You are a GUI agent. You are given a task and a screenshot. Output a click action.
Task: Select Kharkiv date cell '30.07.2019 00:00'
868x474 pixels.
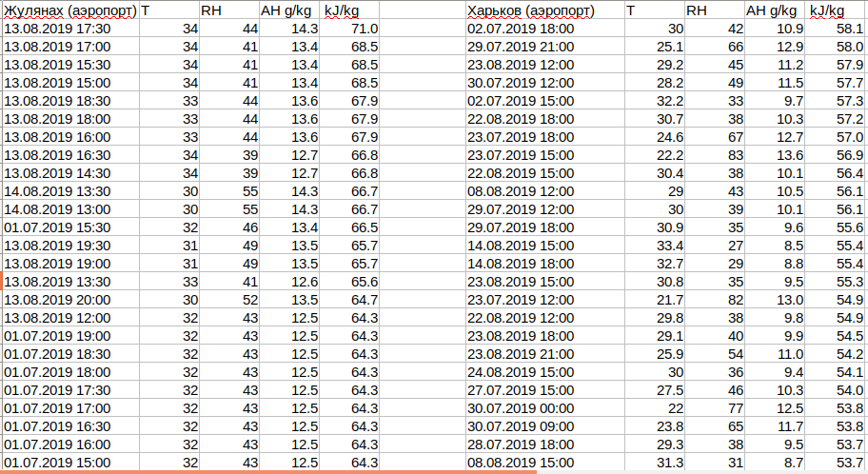pos(545,408)
